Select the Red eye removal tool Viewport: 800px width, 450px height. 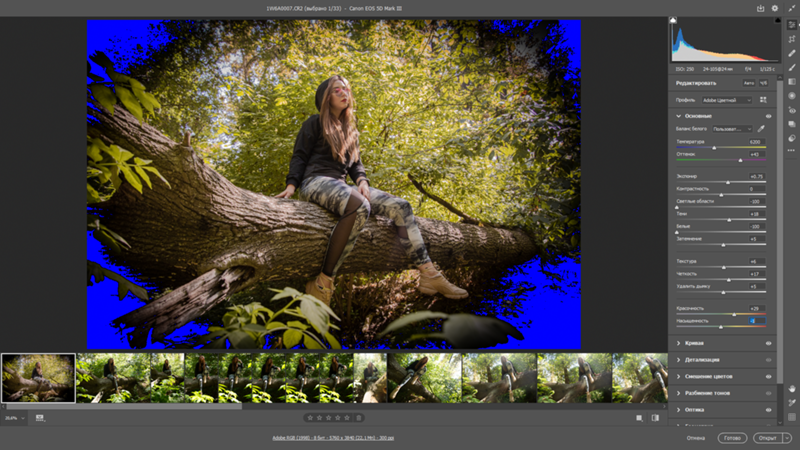[x=791, y=110]
